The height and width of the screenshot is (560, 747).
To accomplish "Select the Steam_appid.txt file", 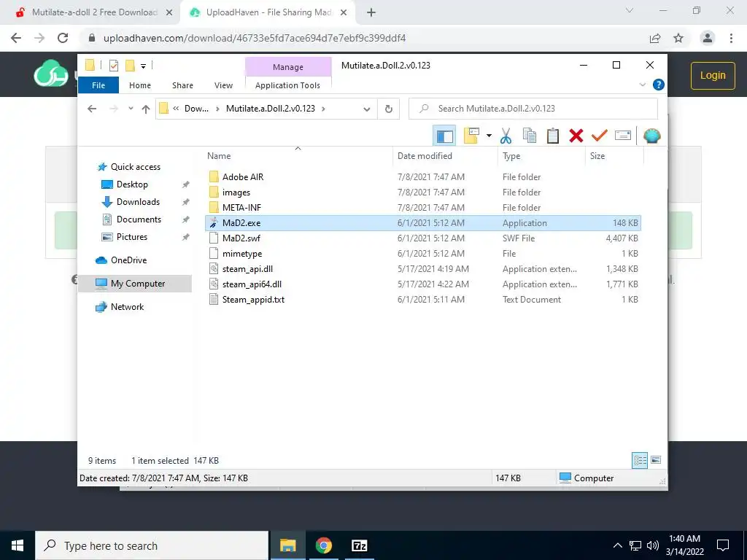I will pos(253,299).
